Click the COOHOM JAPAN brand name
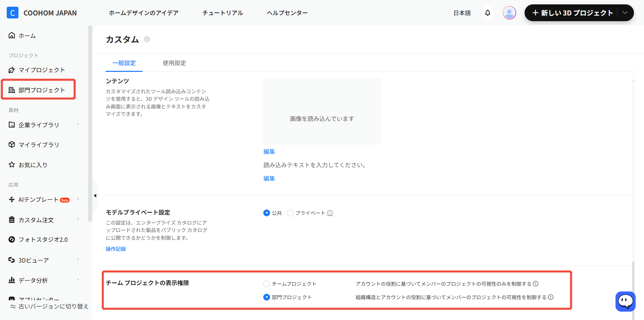The image size is (644, 320). (50, 13)
